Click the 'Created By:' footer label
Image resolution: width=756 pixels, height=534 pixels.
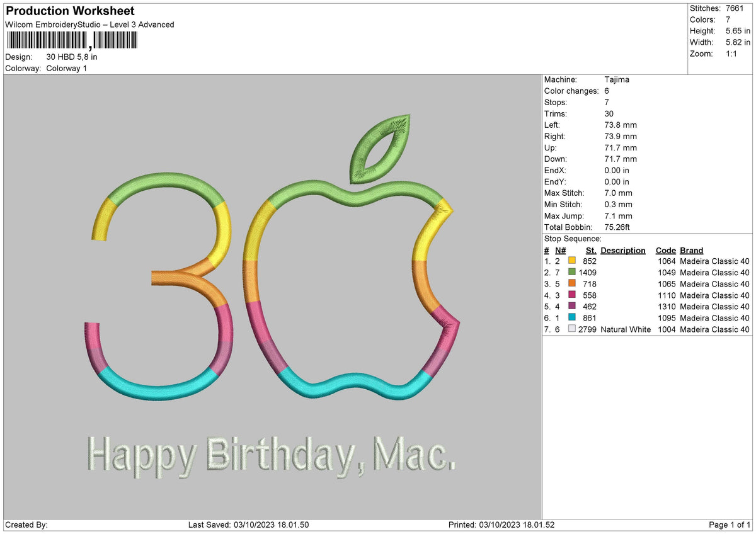(x=26, y=525)
